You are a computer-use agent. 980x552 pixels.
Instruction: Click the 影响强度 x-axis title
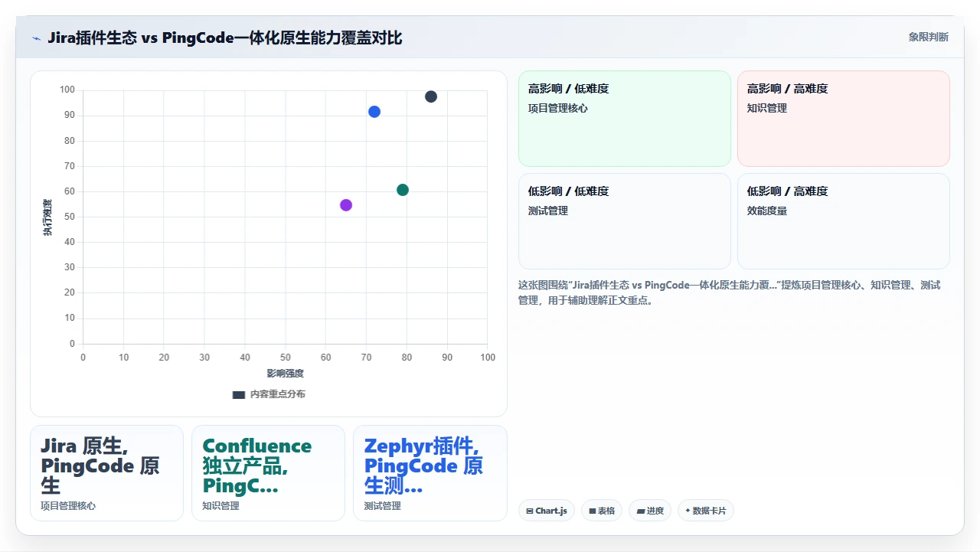(286, 374)
